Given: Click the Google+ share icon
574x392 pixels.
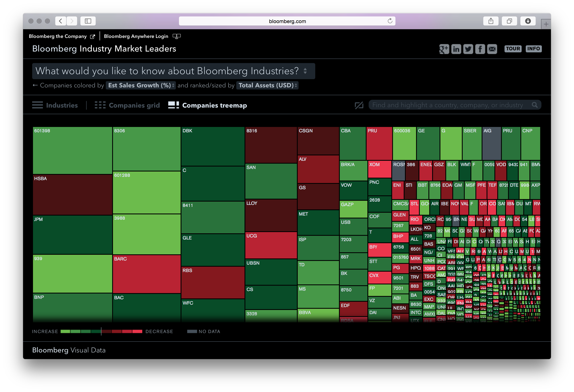Looking at the screenshot, I should 444,49.
